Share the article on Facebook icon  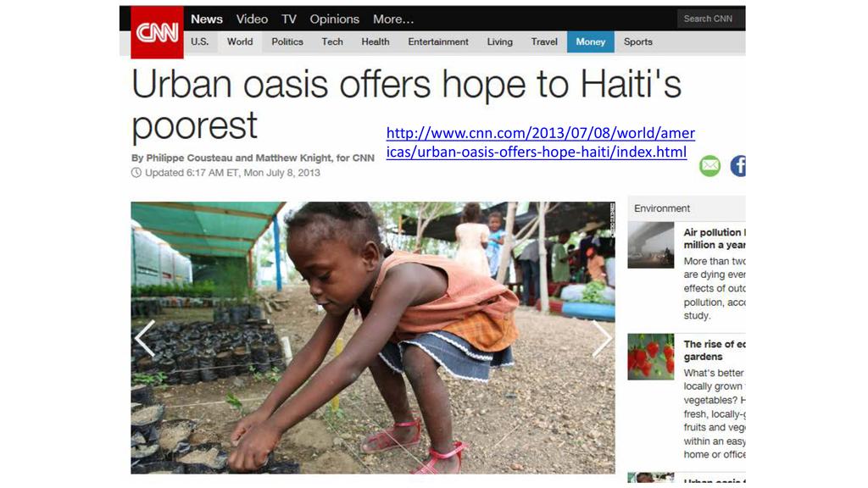click(738, 166)
